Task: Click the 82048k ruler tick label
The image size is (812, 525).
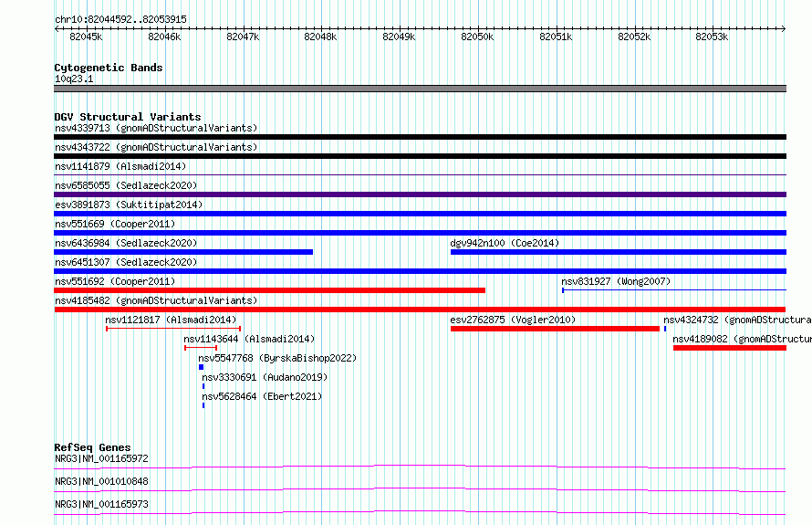Action: [x=320, y=37]
